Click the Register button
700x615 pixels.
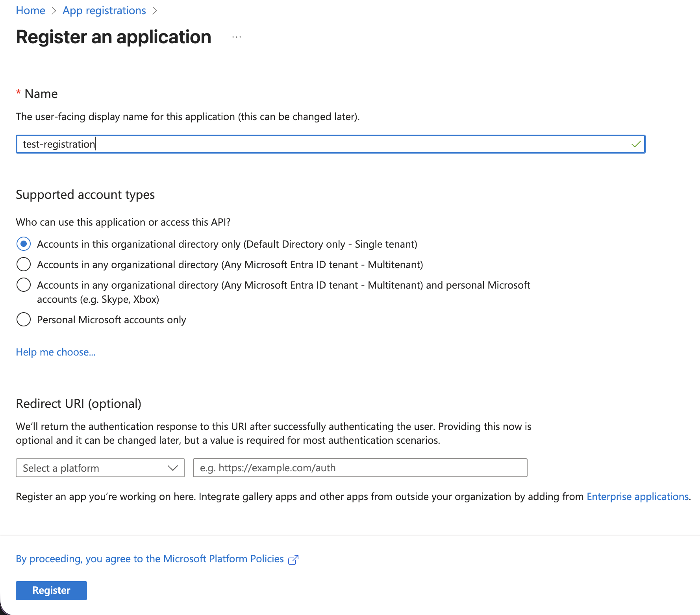click(x=51, y=590)
